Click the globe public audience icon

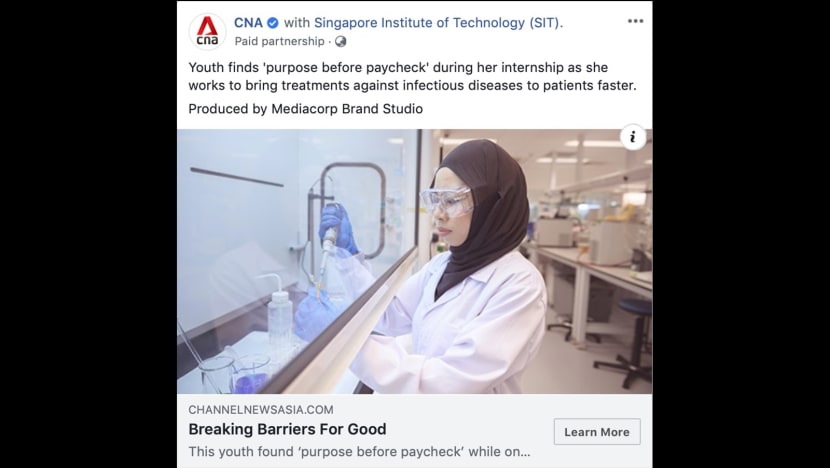[x=340, y=41]
